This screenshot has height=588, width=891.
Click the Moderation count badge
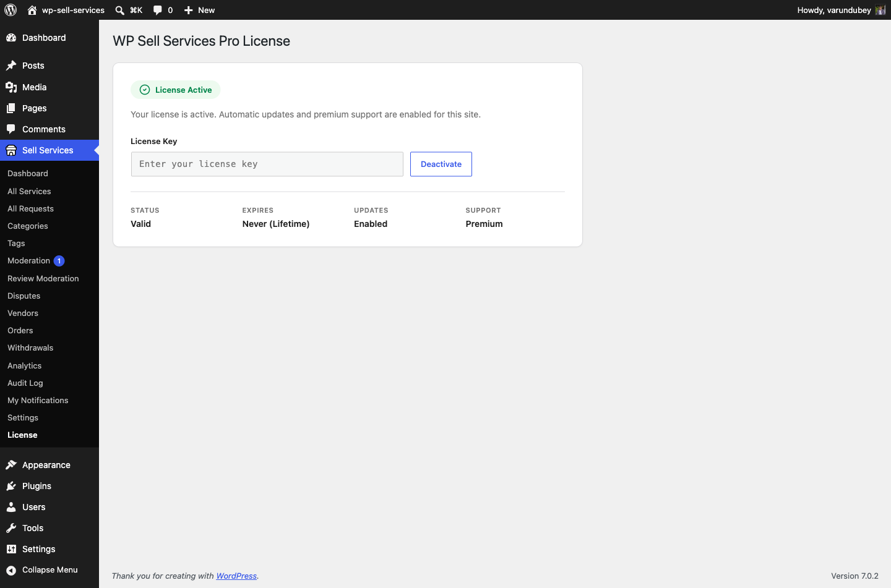59,261
